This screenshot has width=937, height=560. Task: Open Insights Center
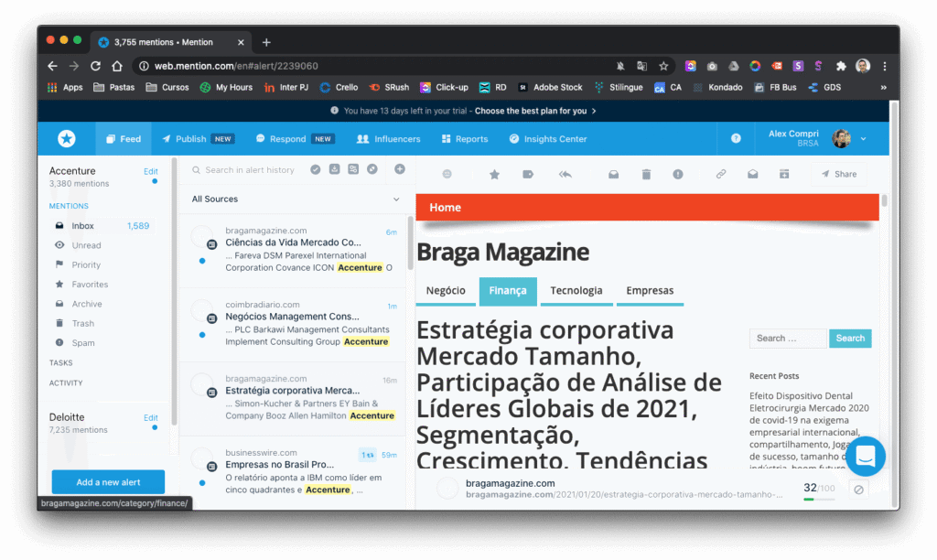(548, 139)
